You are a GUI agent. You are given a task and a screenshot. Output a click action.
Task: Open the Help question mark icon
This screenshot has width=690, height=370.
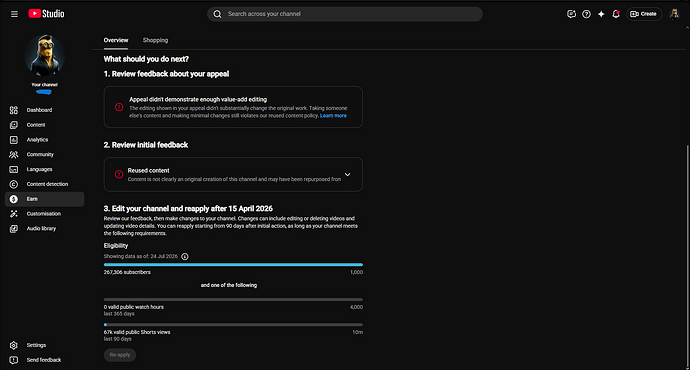point(586,14)
